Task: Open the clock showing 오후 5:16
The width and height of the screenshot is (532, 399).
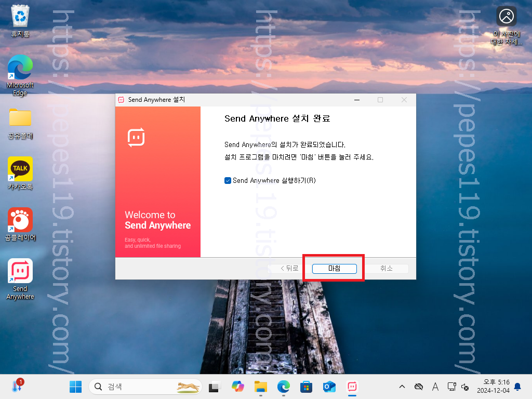Action: [x=493, y=387]
